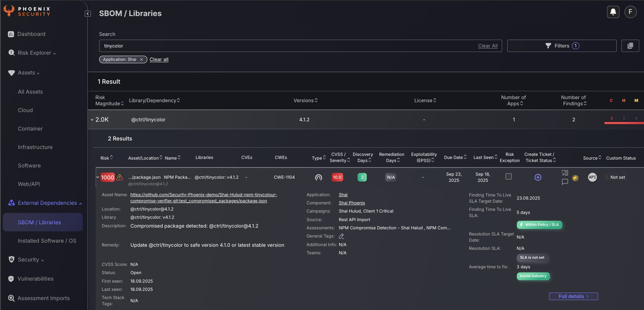Open the finding side panel icon
644x310 pixels.
click(565, 173)
